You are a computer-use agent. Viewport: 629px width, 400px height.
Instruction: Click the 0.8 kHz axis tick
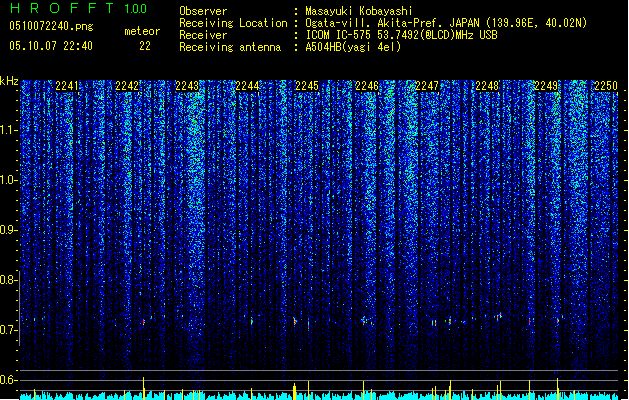(9, 280)
